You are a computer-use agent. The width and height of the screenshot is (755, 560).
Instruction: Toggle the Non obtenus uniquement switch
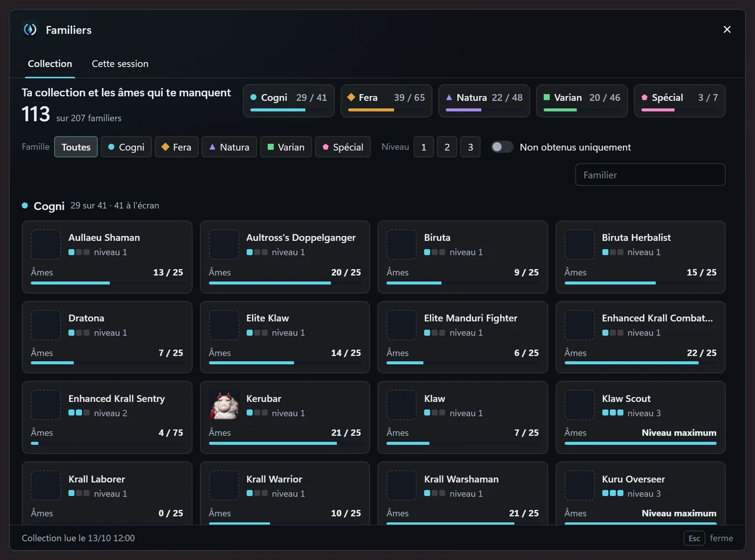click(503, 147)
